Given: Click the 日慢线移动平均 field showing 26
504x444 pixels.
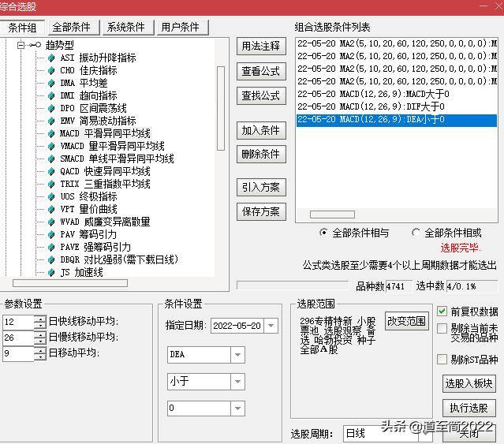Looking at the screenshot, I should pos(18,338).
